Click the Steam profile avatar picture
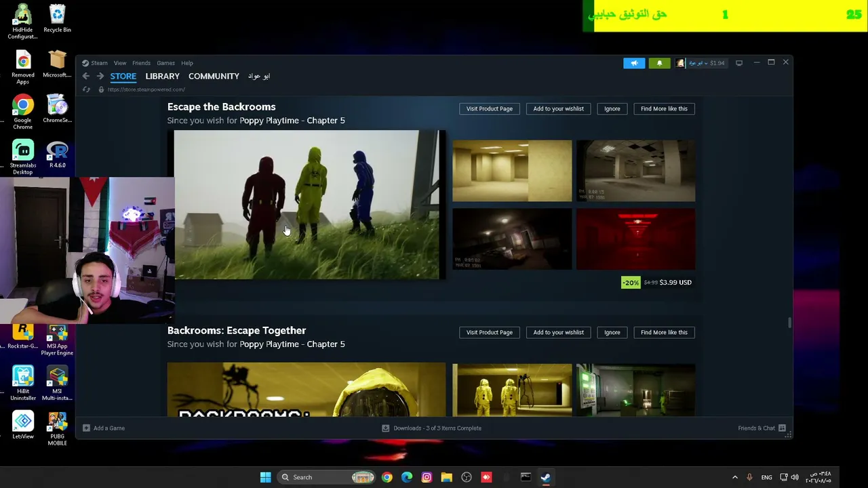Screen dimensions: 868x488 (680, 63)
